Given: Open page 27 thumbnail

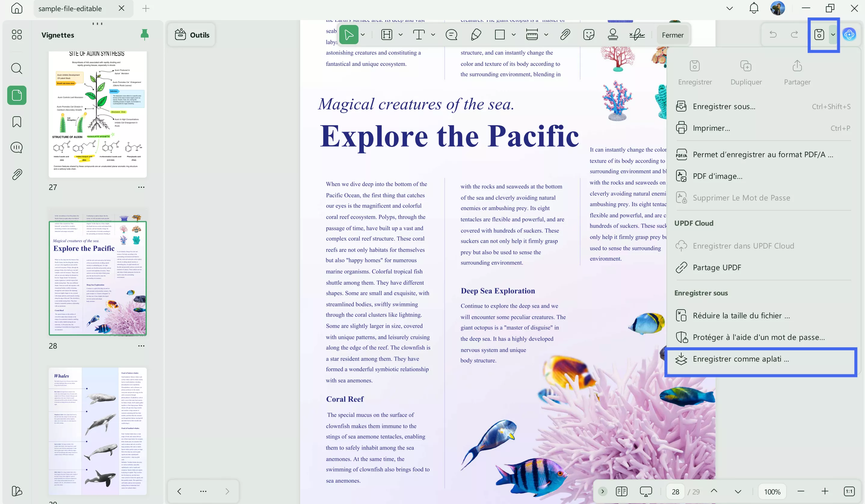Looking at the screenshot, I should pyautogui.click(x=97, y=114).
